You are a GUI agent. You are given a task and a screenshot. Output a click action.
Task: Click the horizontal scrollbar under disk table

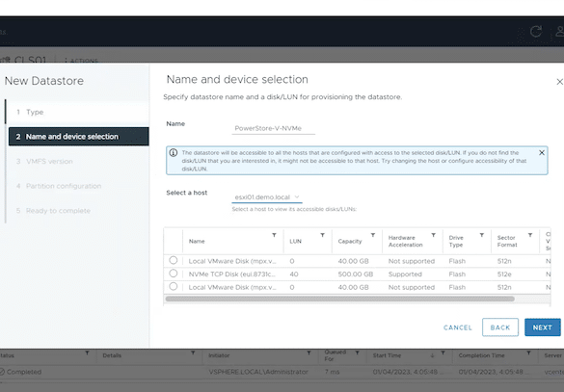coord(339,299)
